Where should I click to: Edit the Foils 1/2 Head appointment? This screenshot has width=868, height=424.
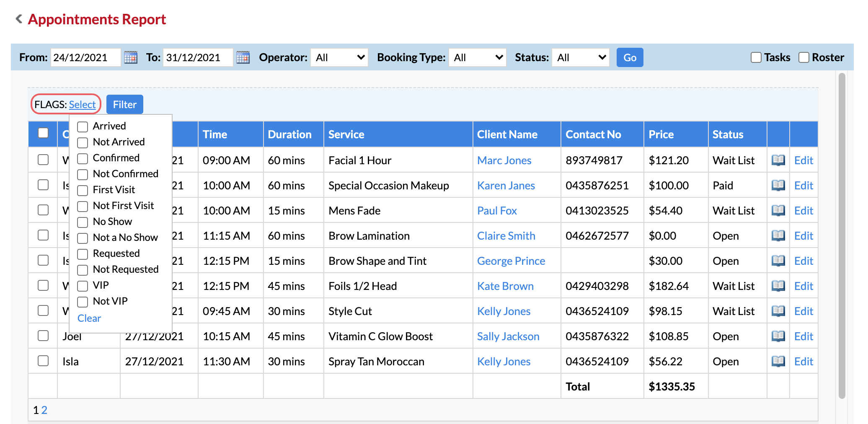(x=803, y=286)
